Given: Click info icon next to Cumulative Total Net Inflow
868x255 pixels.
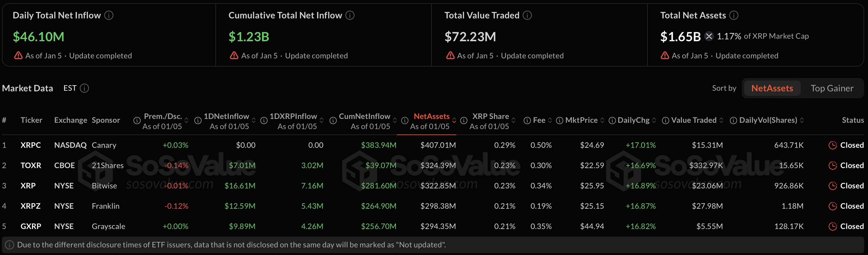Looking at the screenshot, I should [350, 15].
